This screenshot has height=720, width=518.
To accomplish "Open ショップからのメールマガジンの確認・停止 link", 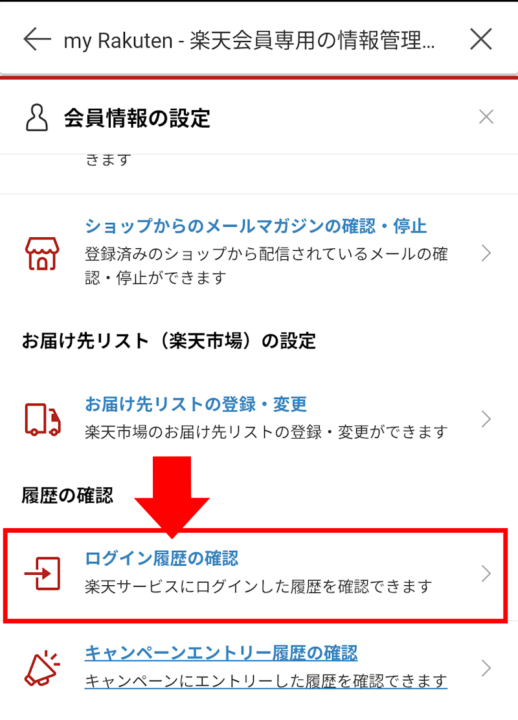I will coord(256,226).
